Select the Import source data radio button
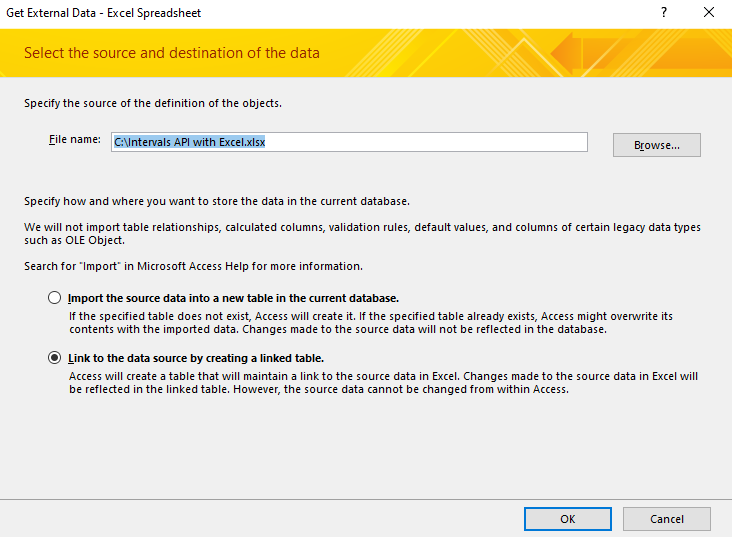Screen dimensions: 732x537 coord(54,298)
